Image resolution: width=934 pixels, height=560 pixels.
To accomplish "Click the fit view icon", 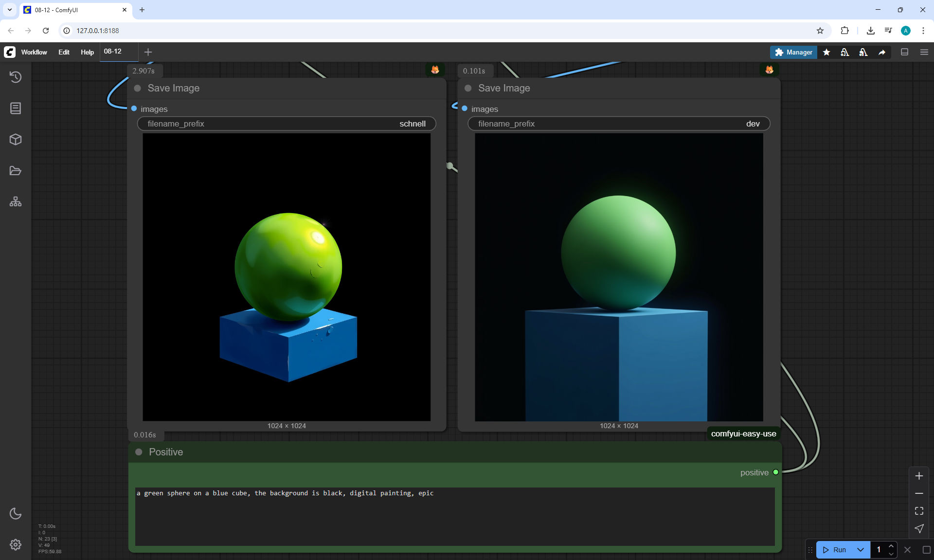I will click(919, 511).
